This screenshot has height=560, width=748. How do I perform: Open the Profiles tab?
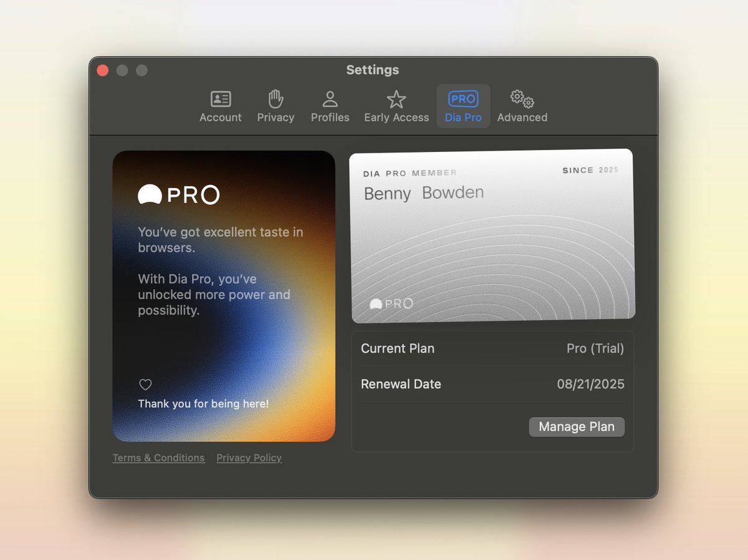coord(330,107)
